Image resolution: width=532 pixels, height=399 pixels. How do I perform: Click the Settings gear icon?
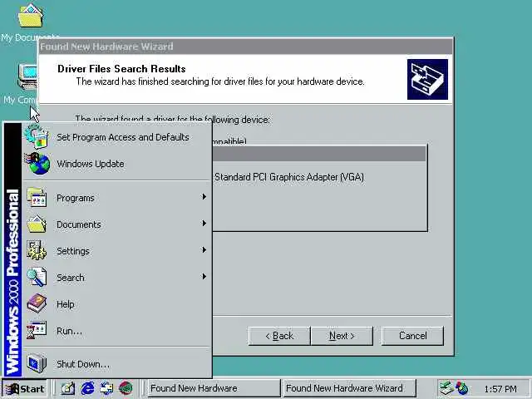tap(37, 250)
